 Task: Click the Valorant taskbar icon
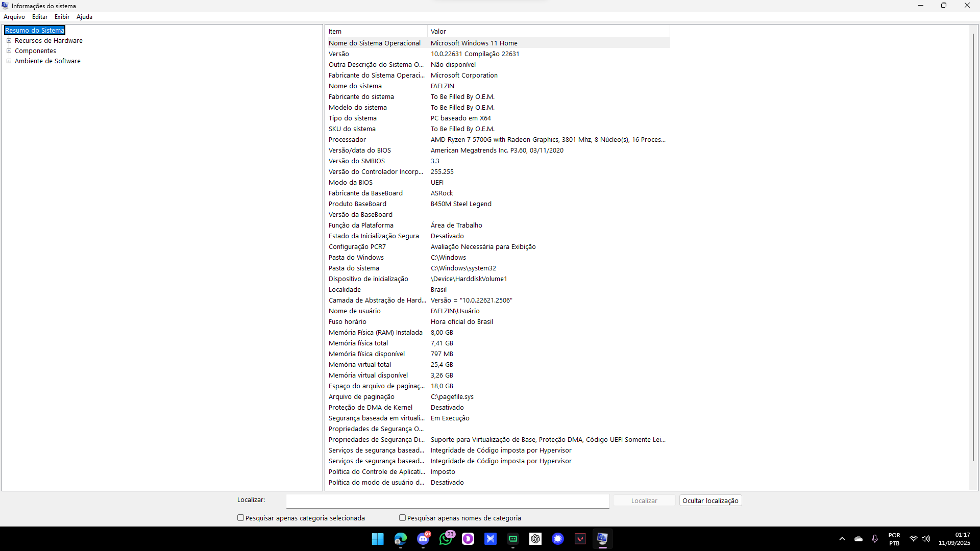pos(580,539)
